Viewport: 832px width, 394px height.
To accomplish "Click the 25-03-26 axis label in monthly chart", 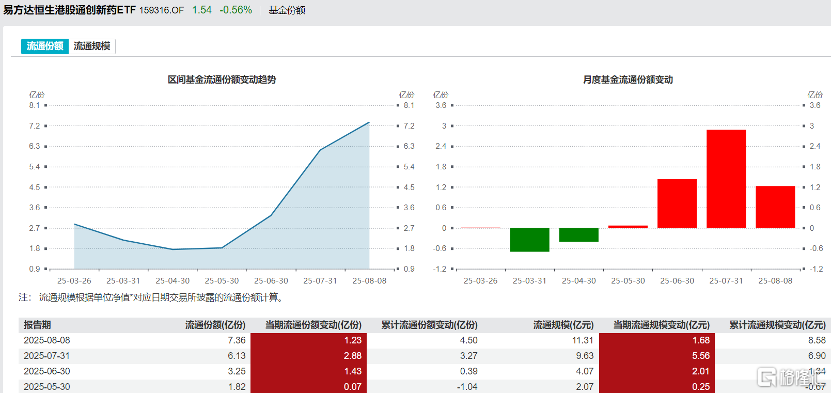I will point(480,280).
